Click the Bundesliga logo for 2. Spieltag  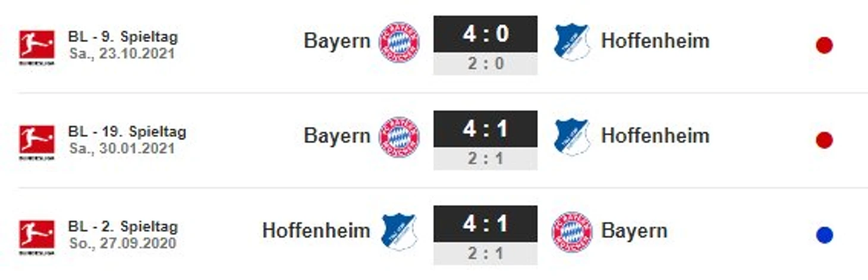click(36, 238)
